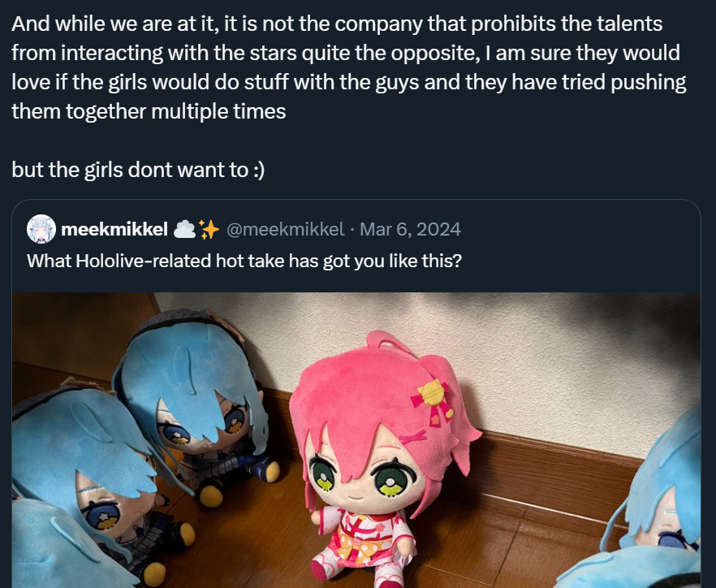This screenshot has height=588, width=716.
Task: Click empty space right of the quoted tweet date
Action: [x=580, y=229]
